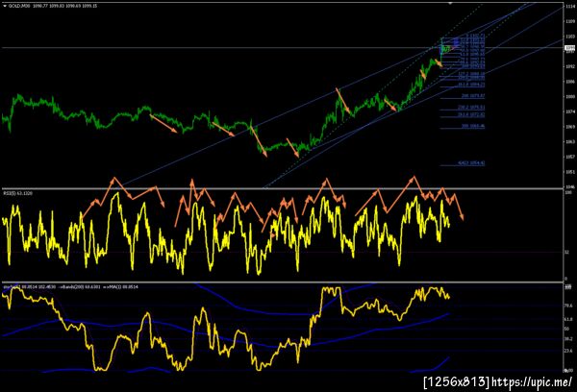Click the 1063 price axis label
Screen dimensions: 577x392
pos(569,141)
